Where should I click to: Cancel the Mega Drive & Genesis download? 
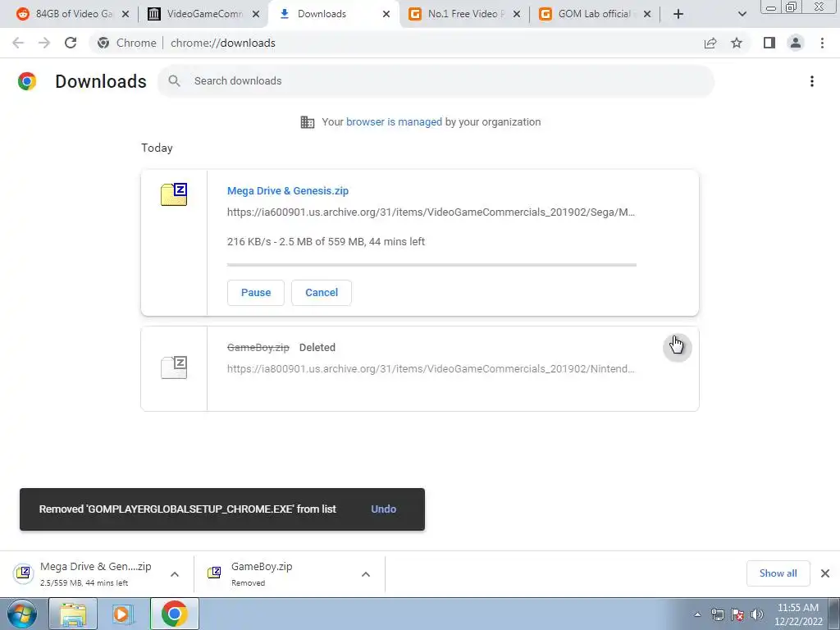tap(322, 293)
